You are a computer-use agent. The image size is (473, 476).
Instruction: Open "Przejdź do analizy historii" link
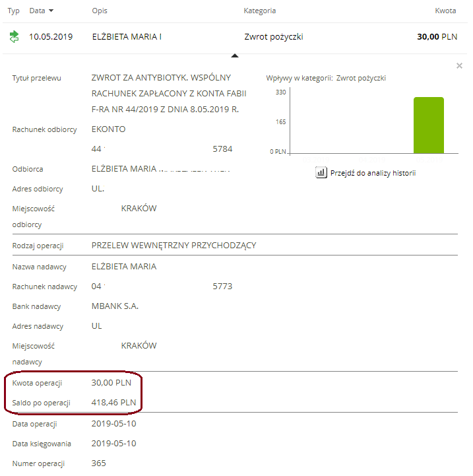click(373, 173)
